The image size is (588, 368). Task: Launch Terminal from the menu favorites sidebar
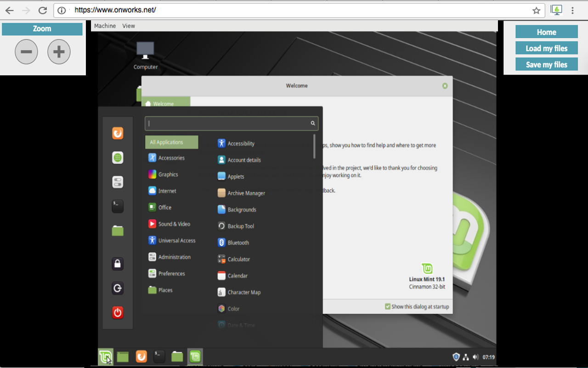(x=118, y=206)
